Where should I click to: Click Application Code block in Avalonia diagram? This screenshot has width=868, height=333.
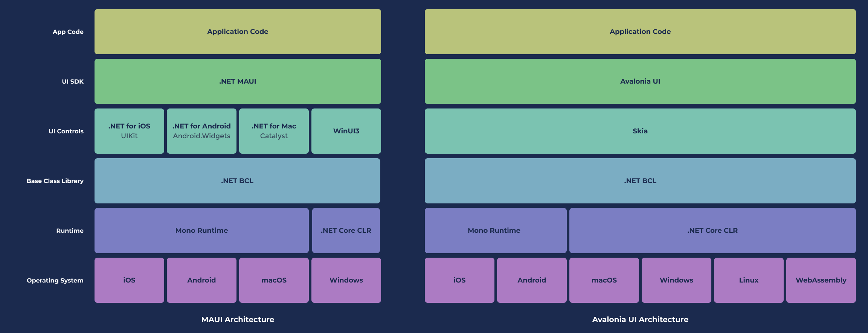(x=640, y=32)
